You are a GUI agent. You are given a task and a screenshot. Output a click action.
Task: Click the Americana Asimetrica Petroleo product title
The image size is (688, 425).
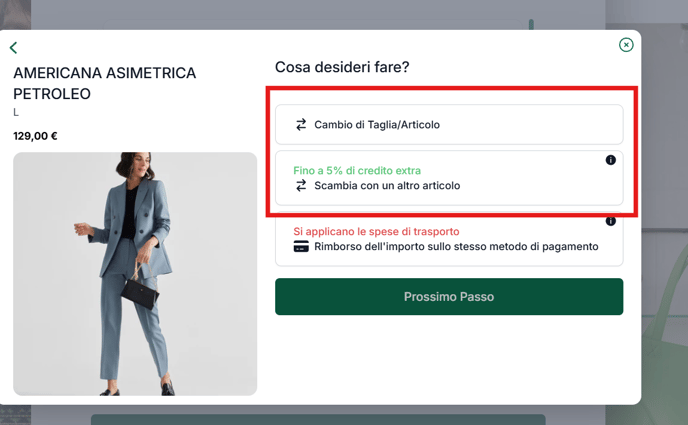[104, 83]
